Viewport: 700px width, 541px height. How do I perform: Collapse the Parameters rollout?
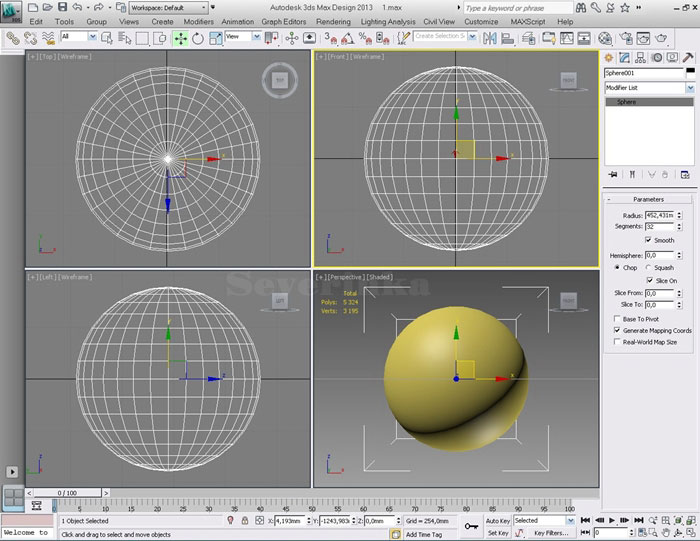(648, 199)
